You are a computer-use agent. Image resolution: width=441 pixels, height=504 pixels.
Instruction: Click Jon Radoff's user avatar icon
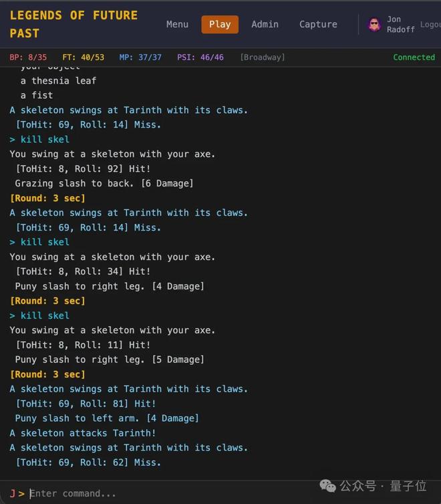click(374, 25)
